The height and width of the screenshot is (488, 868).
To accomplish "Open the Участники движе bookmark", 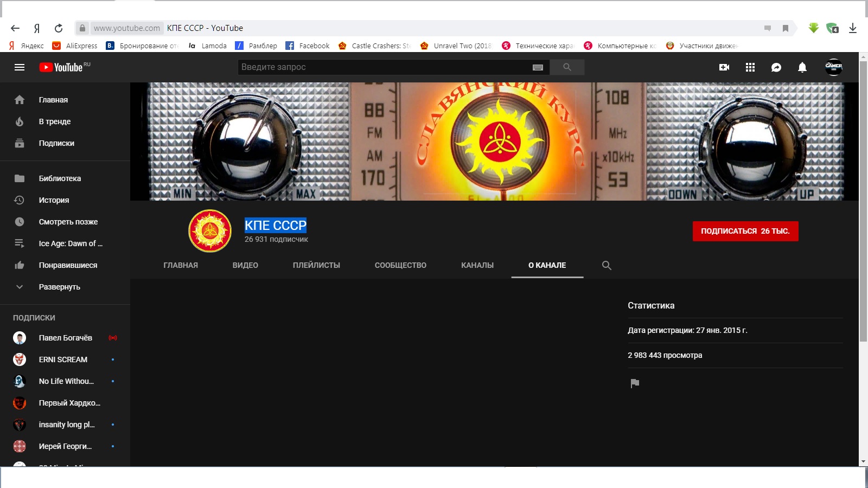I will pos(702,46).
